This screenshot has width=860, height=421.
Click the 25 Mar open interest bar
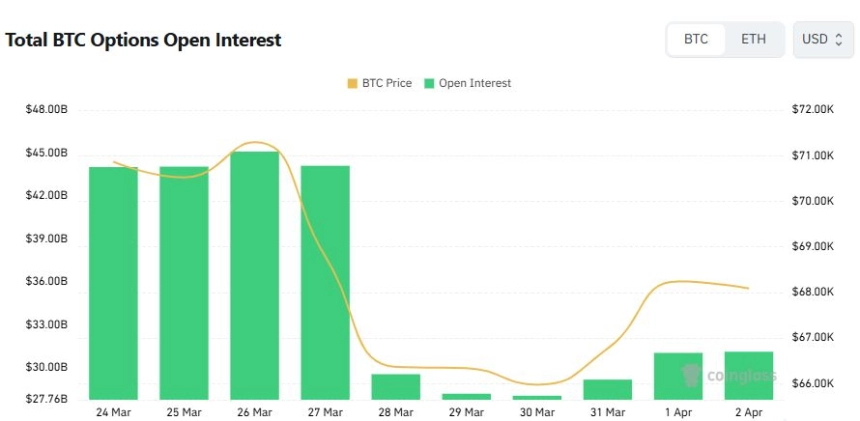[x=184, y=283]
